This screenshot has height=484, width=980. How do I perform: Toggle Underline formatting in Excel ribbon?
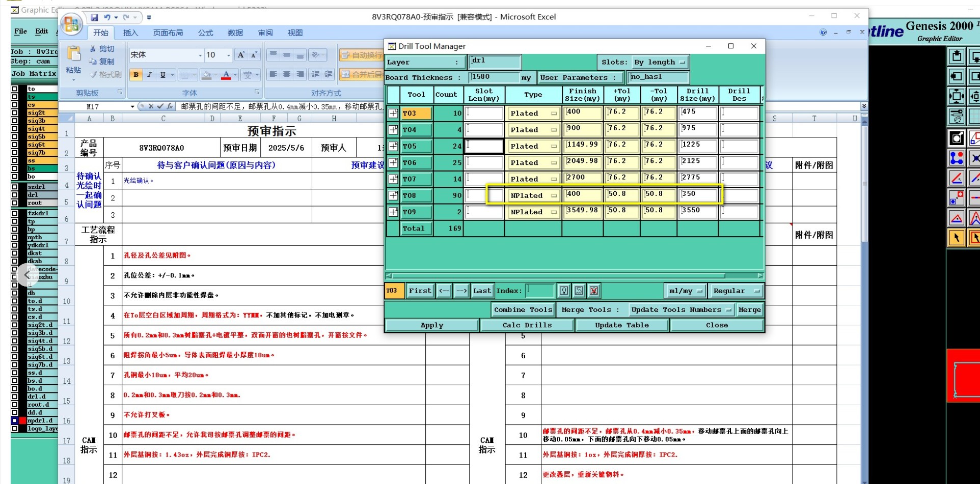point(162,75)
